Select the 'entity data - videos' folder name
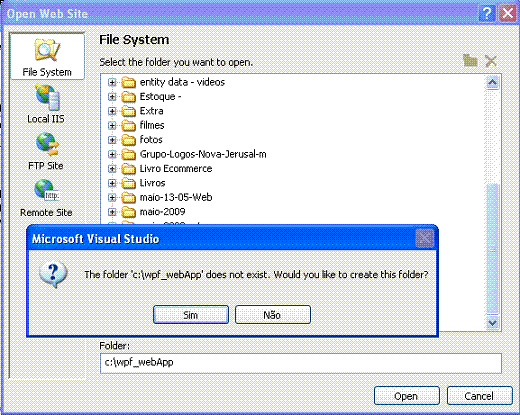This screenshot has height=415, width=520. [182, 82]
